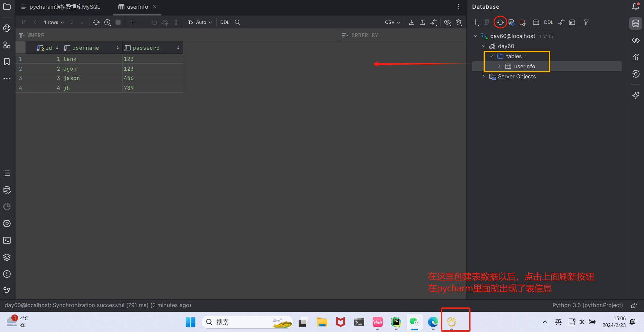Toggle the view options eye icon
The width and height of the screenshot is (644, 332).
pos(447,22)
